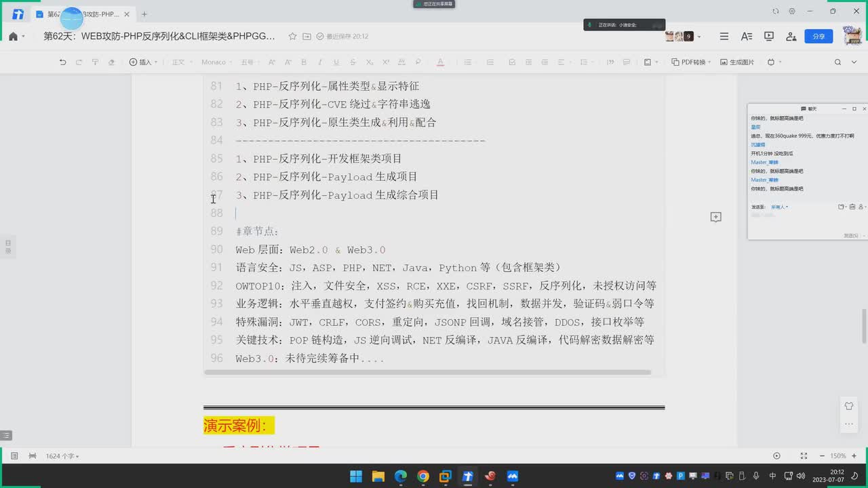Click the chat message input field
The height and width of the screenshot is (488, 868).
click(806, 220)
